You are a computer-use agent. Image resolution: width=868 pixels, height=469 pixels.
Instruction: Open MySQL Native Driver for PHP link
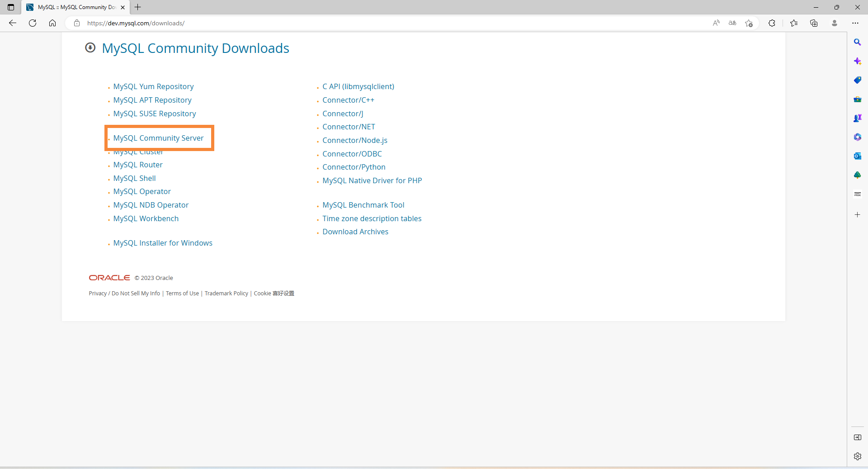pos(372,180)
